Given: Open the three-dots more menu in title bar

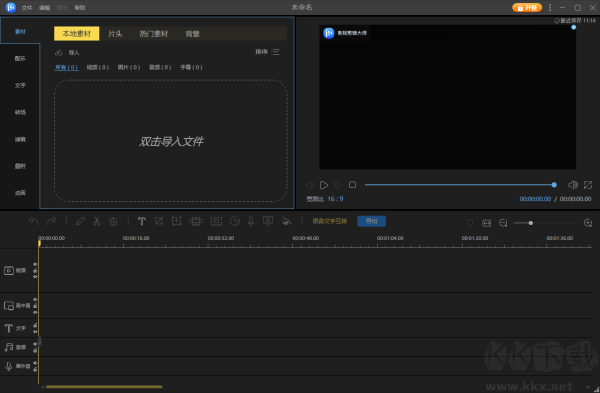Looking at the screenshot, I should [x=550, y=7].
